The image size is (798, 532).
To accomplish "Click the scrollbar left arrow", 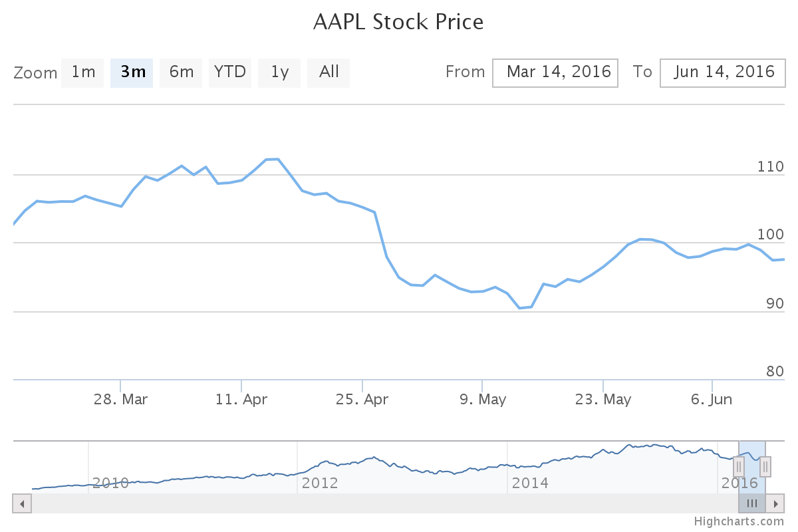I will click(22, 503).
